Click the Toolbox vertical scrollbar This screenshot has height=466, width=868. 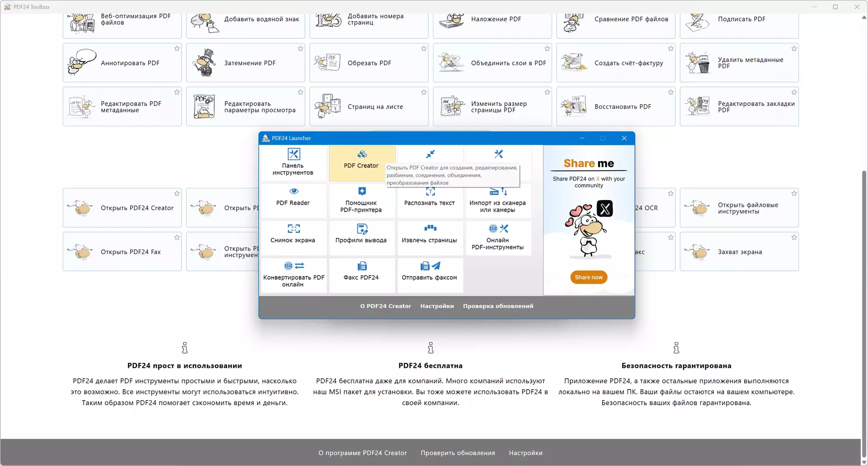click(x=864, y=315)
